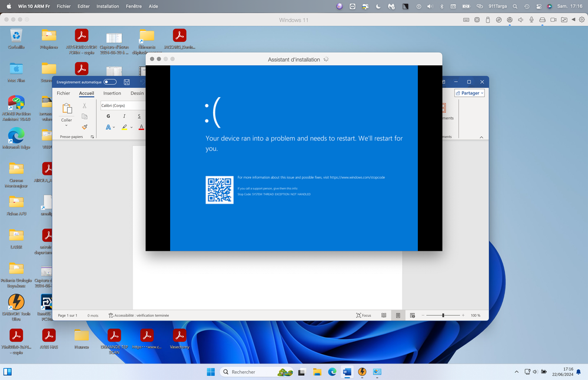Image resolution: width=588 pixels, height=380 pixels.
Task: Click the Cut scissors icon in Word
Action: tap(85, 106)
